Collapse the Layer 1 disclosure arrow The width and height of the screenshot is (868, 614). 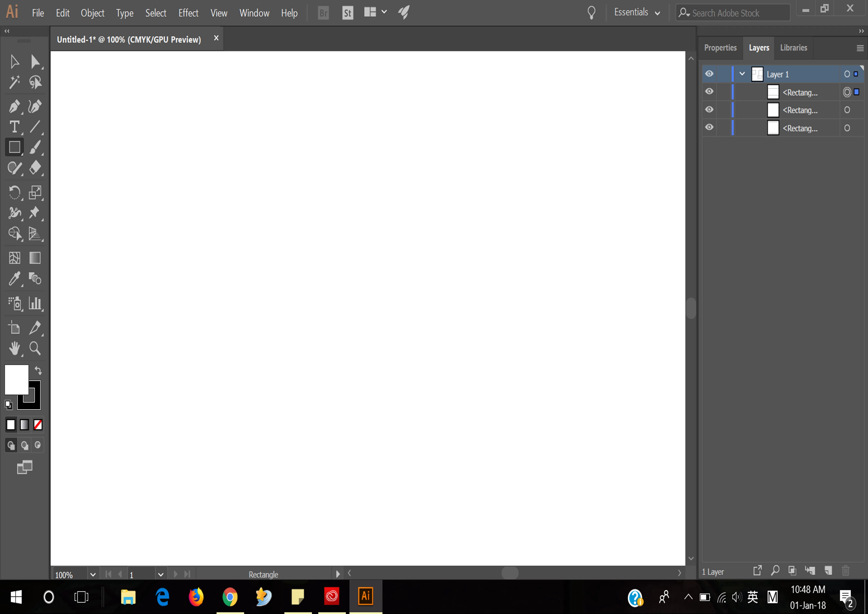click(x=742, y=74)
